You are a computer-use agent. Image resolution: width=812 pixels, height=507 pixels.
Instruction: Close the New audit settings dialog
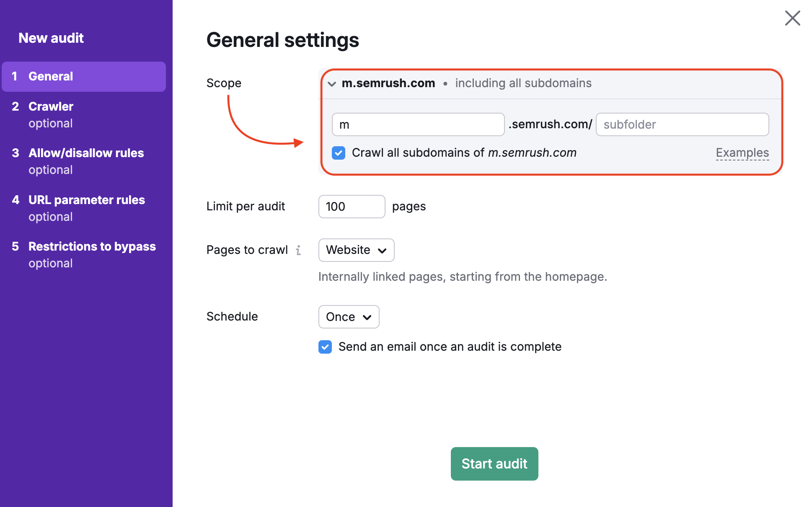point(792,18)
